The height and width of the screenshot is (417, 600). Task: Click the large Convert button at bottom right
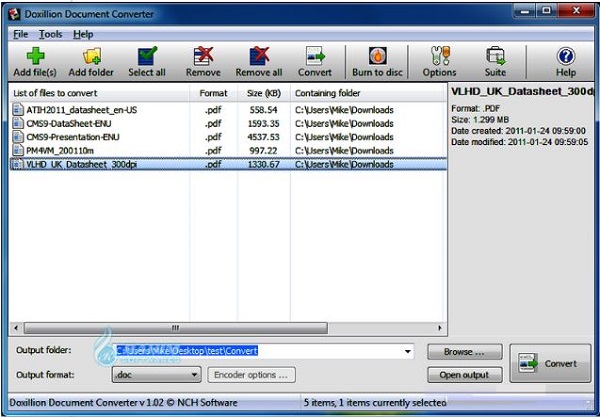pos(550,363)
